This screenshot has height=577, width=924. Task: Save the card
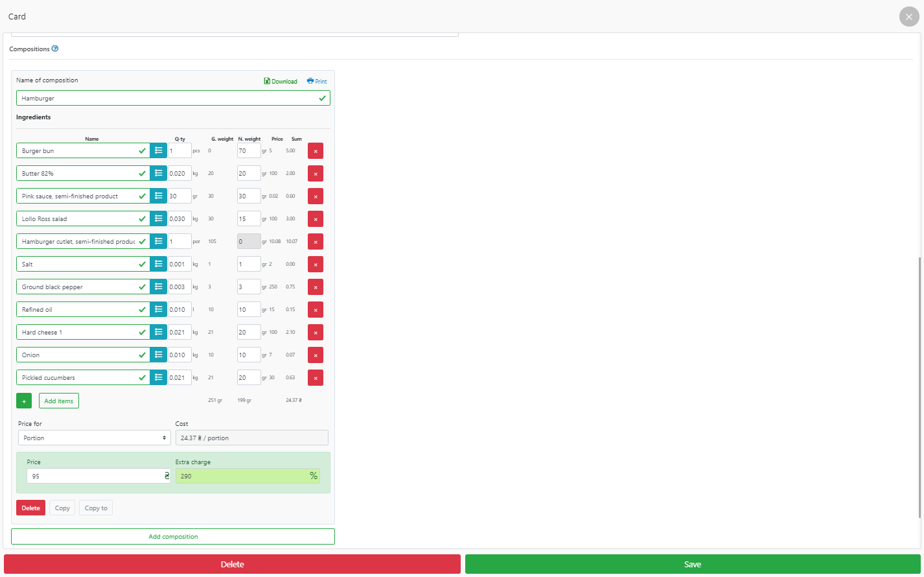pyautogui.click(x=693, y=564)
